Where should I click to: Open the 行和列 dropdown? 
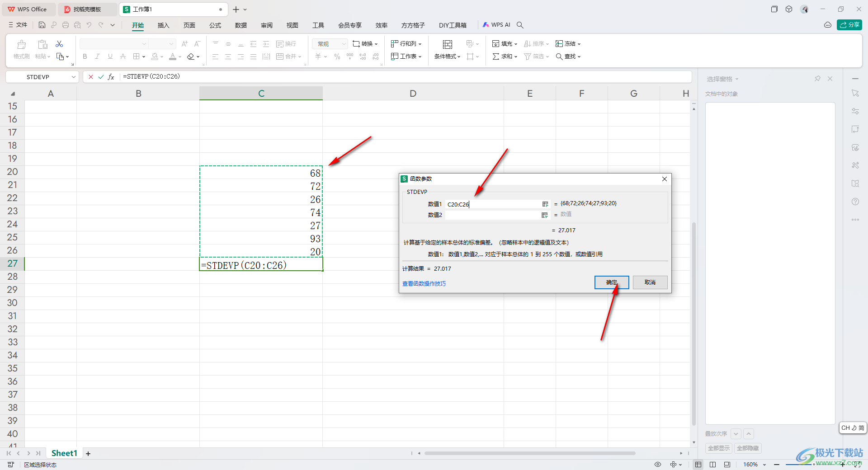pyautogui.click(x=406, y=44)
